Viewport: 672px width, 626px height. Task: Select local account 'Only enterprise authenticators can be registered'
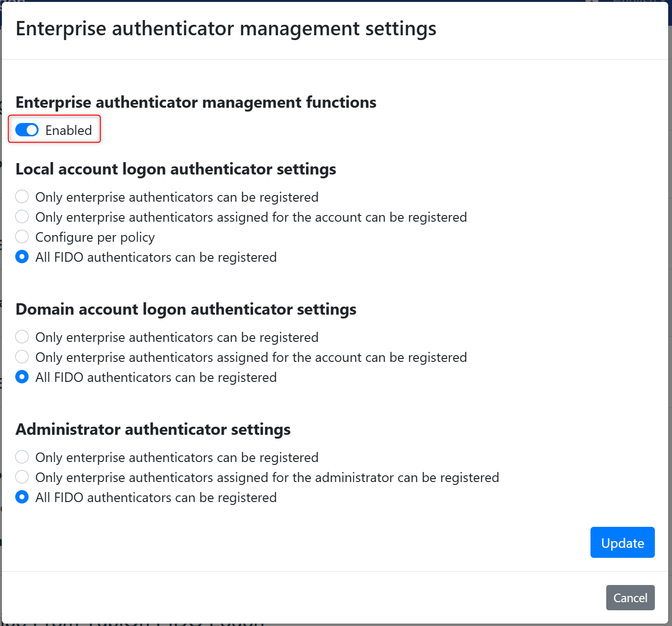point(22,196)
